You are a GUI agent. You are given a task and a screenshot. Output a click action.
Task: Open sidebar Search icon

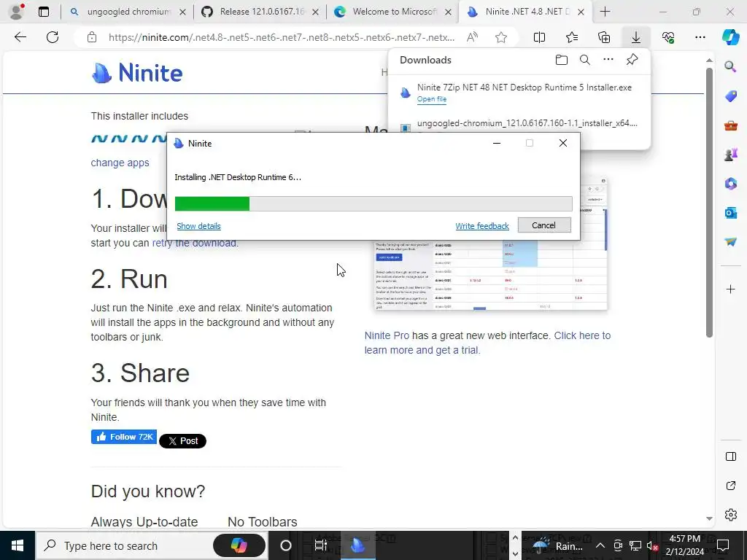(730, 66)
